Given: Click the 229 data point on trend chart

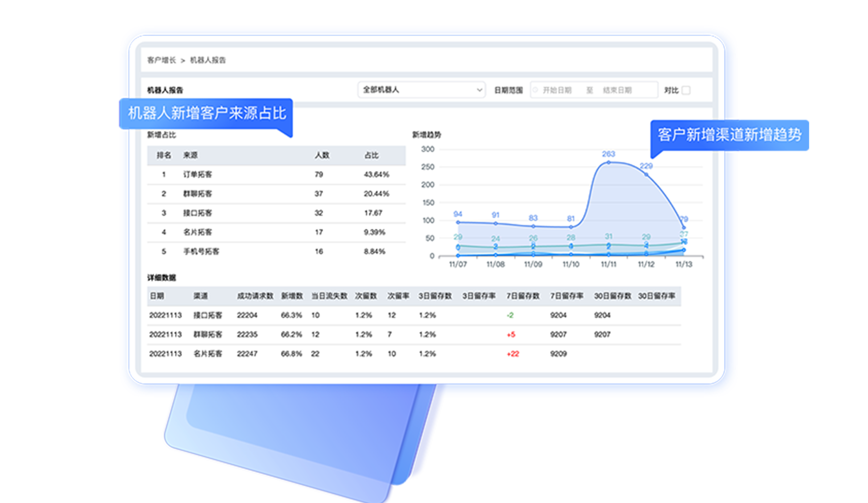Looking at the screenshot, I should point(646,174).
